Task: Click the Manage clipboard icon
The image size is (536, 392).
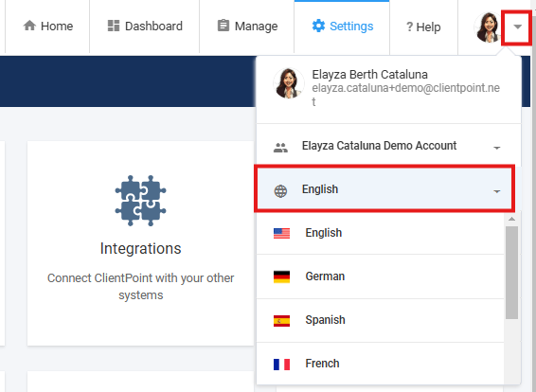Action: [x=223, y=26]
